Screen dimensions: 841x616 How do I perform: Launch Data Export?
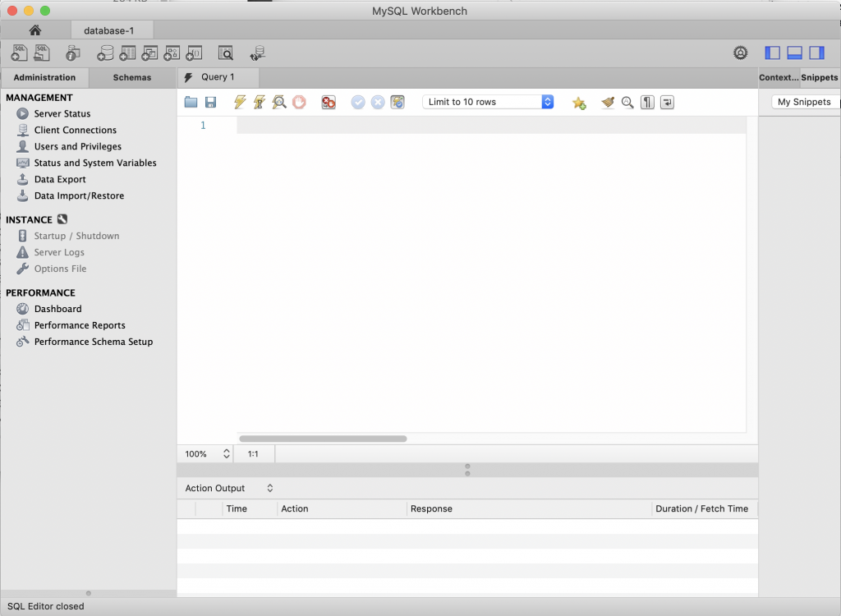(x=60, y=179)
